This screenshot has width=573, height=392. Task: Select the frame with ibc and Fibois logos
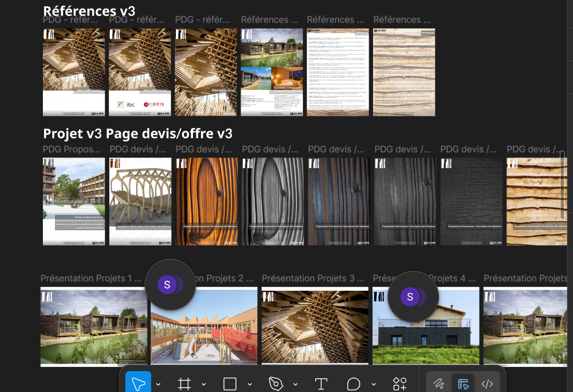coord(141,72)
